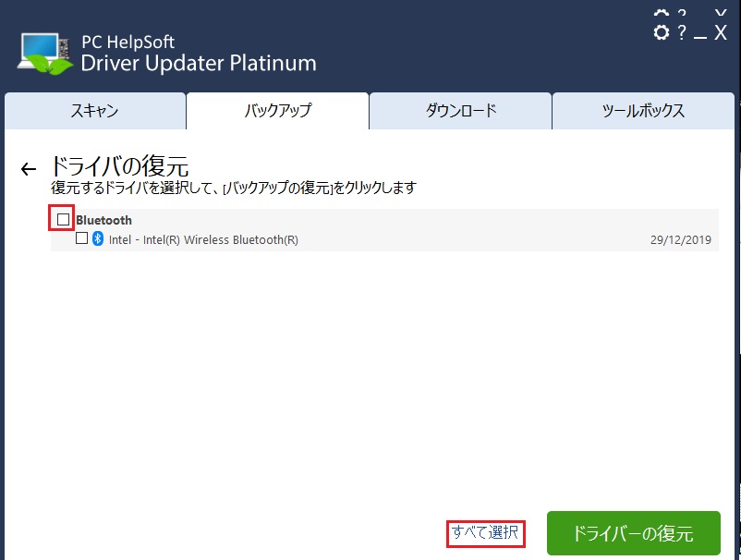Close the Driver Updater window
The width and height of the screenshot is (741, 560).
(x=721, y=32)
